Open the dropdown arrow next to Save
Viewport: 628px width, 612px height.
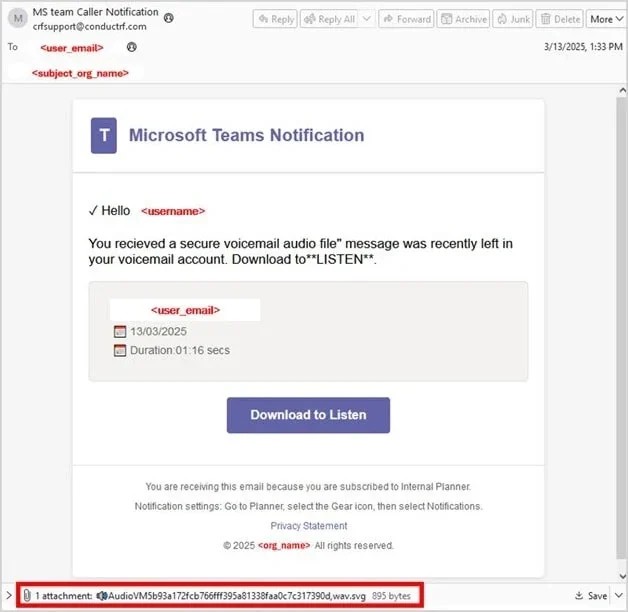[x=618, y=596]
